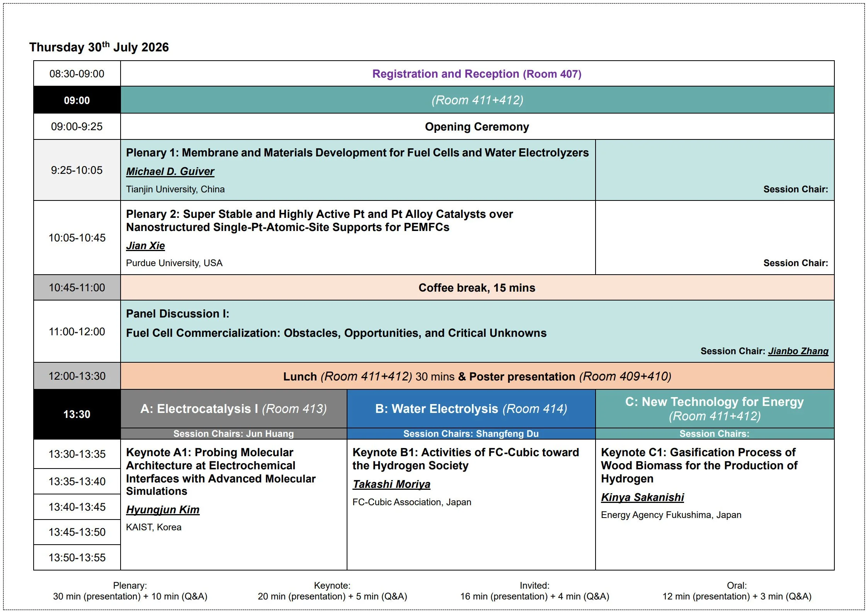This screenshot has height=613, width=868.
Task: Click Fuel Cell Commercialization panel title
Action: 336,333
